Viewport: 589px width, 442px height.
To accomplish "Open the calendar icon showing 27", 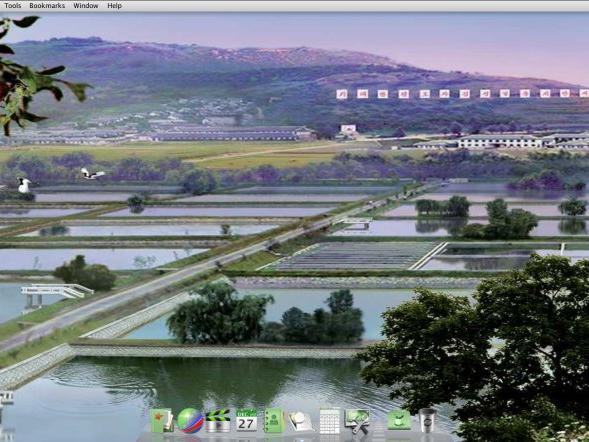I will [x=246, y=421].
